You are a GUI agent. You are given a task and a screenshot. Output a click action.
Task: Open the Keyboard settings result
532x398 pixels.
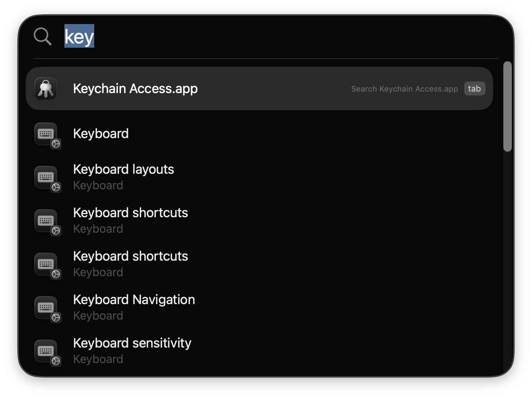point(101,133)
